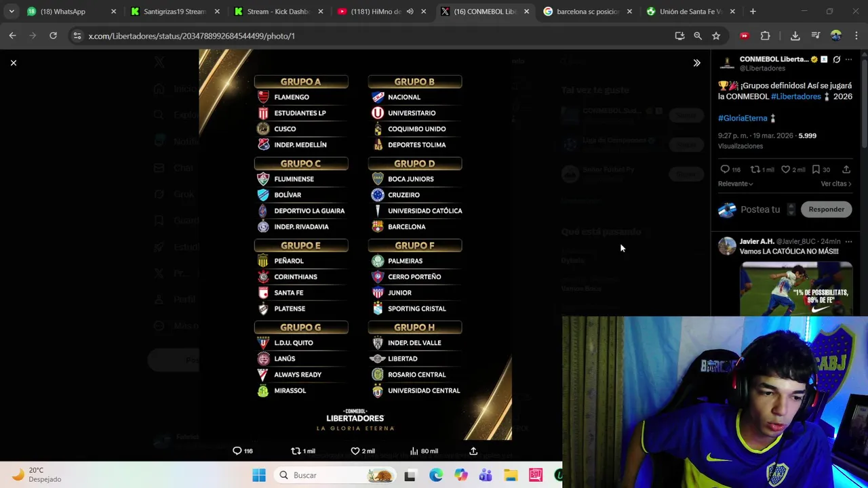Image resolution: width=868 pixels, height=488 pixels.
Task: Expand the Relevante sort dropdown
Action: [x=735, y=184]
